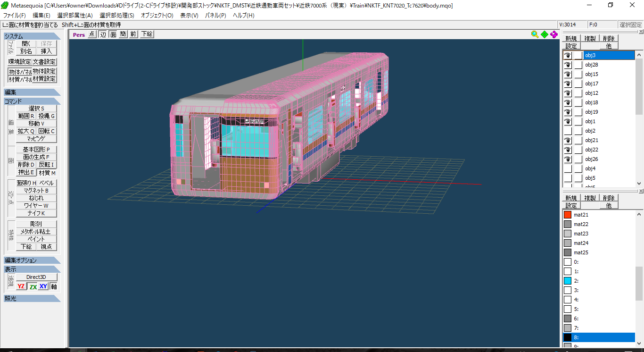Toggle the lock box beside obj21
This screenshot has width=644, height=352.
click(578, 140)
